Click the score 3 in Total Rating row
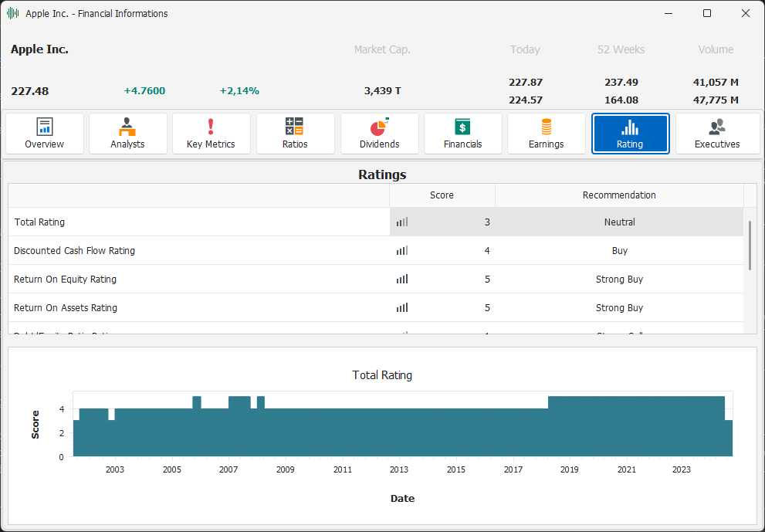This screenshot has width=765, height=532. [x=487, y=222]
